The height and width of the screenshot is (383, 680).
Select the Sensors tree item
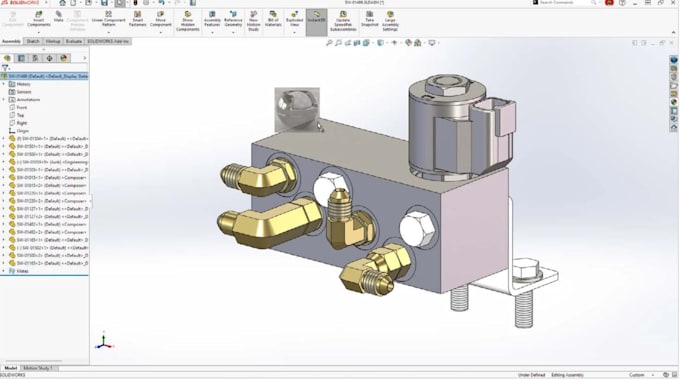[24, 92]
